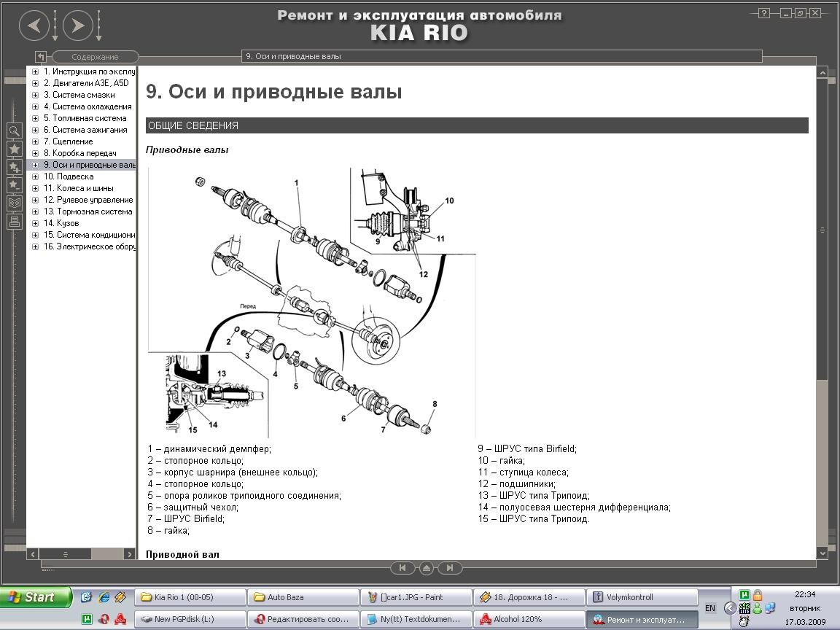Switch to 'Редактировать соо…' taskbar button
840x630 pixels.
tap(303, 619)
